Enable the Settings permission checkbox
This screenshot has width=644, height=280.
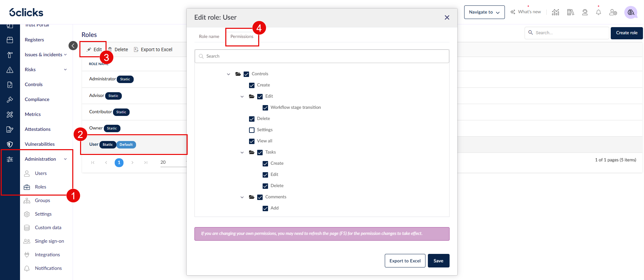tap(252, 130)
